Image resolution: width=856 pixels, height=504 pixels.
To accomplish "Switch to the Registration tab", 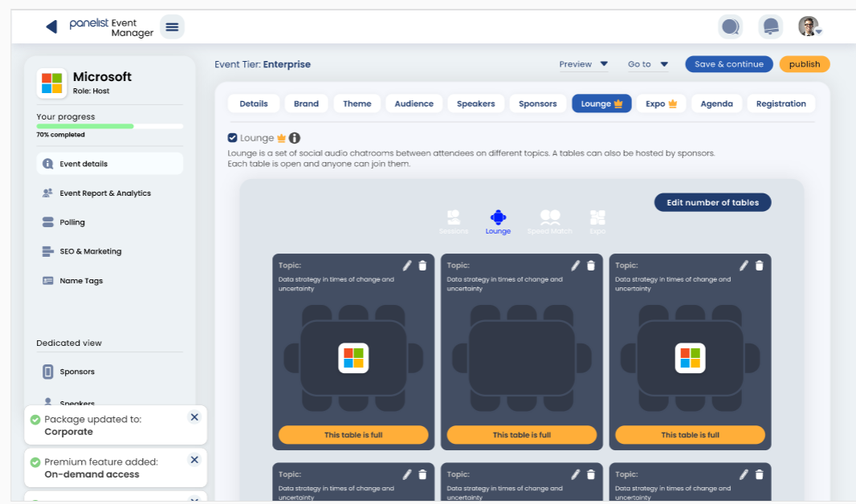I will pos(781,104).
